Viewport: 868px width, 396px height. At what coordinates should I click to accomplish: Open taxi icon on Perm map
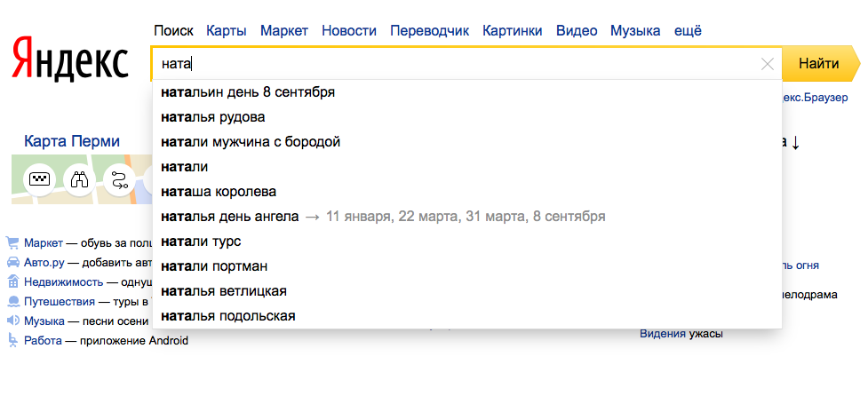tap(39, 179)
